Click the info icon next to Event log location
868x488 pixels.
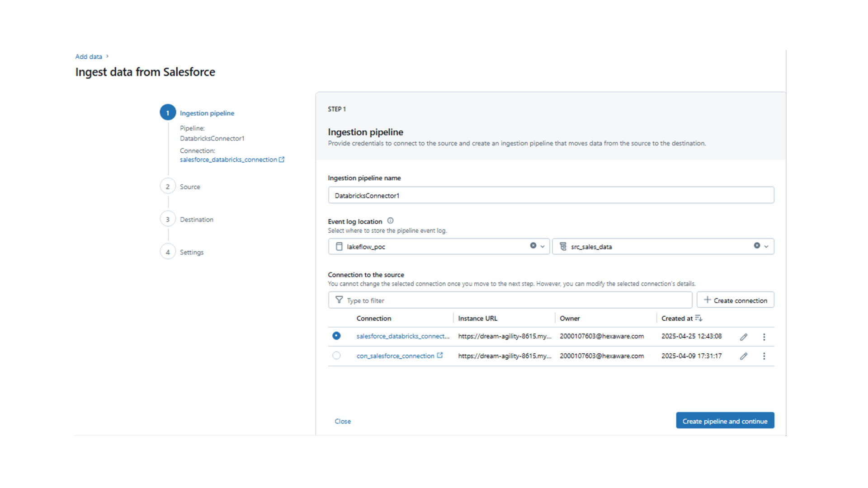point(390,221)
